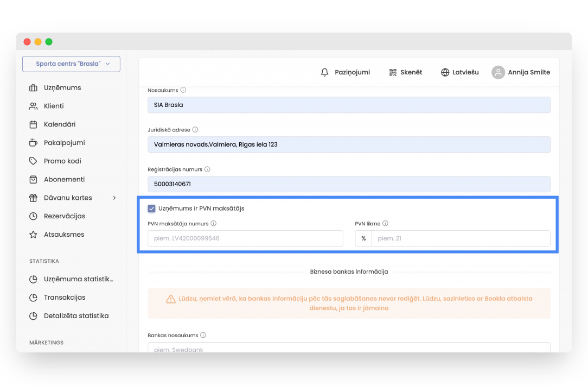
Task: Click info icon beside Juridiskā adrese
Action: pyautogui.click(x=195, y=130)
